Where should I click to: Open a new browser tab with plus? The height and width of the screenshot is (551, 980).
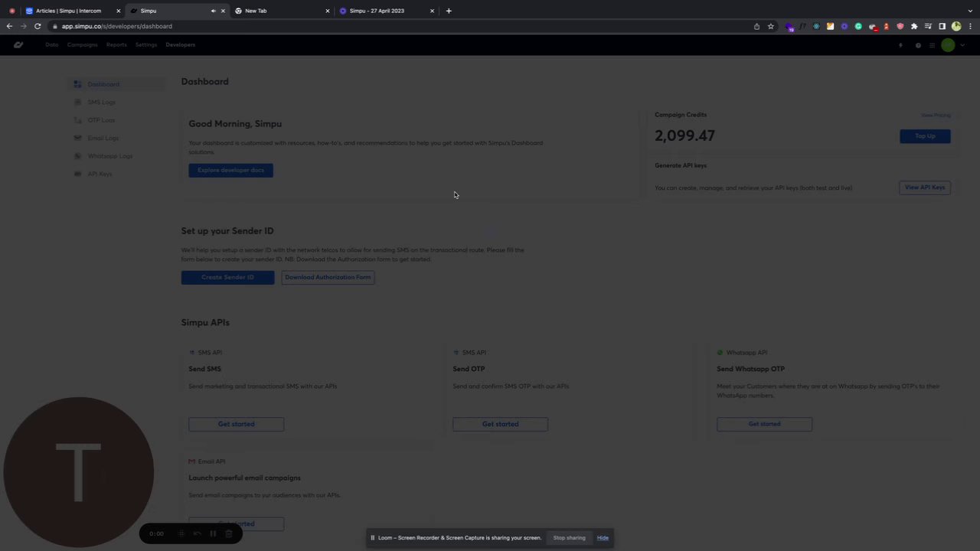pyautogui.click(x=449, y=11)
